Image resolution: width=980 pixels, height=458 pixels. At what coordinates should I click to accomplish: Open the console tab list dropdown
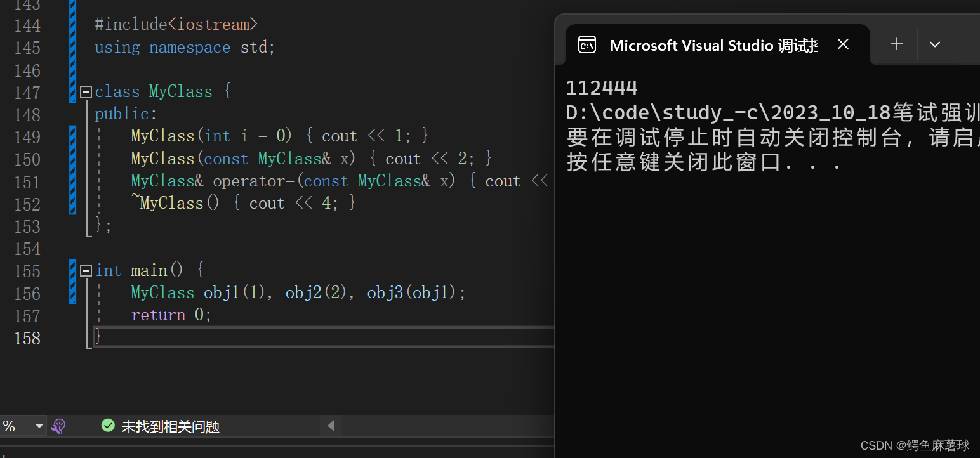pyautogui.click(x=934, y=44)
